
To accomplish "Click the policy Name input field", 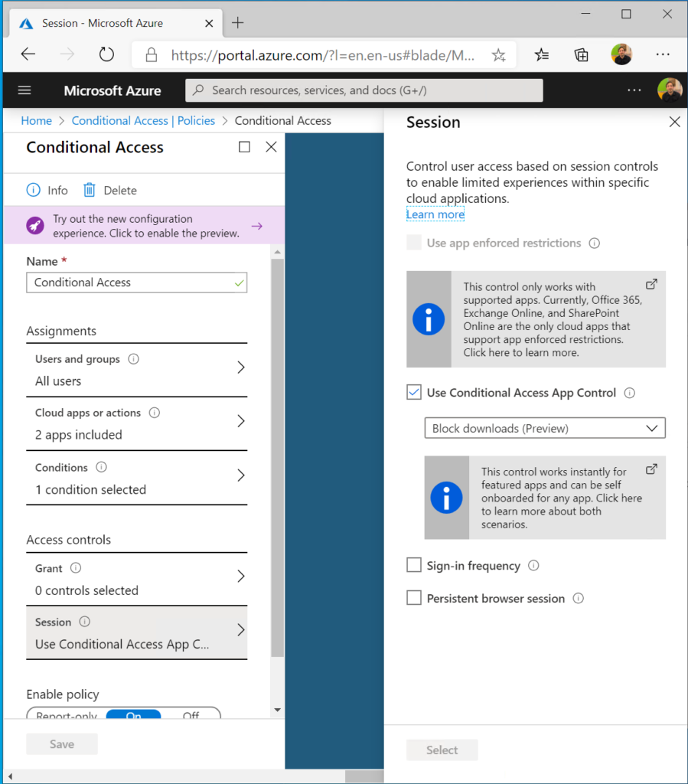I will pyautogui.click(x=136, y=283).
